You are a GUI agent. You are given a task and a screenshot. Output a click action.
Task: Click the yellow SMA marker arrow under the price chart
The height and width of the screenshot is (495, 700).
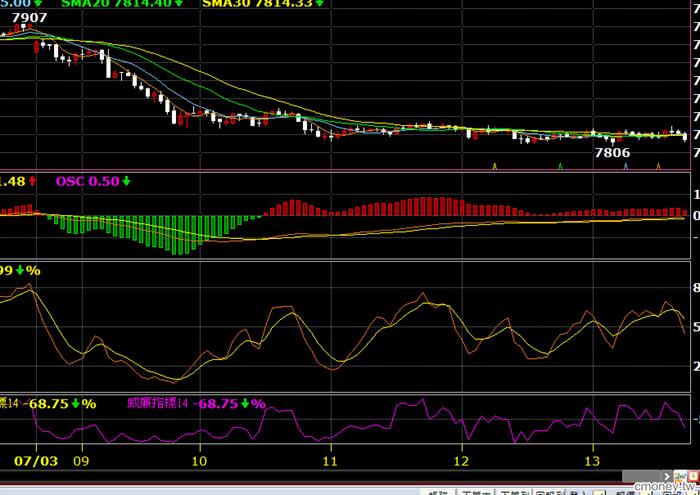pos(494,166)
